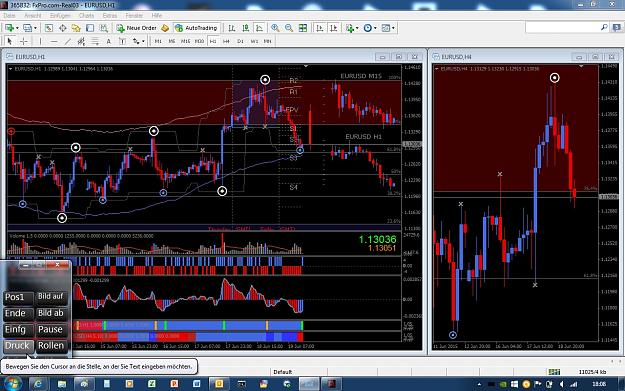Select the trendline drawing tool
The width and height of the screenshot is (625, 391).
67,41
